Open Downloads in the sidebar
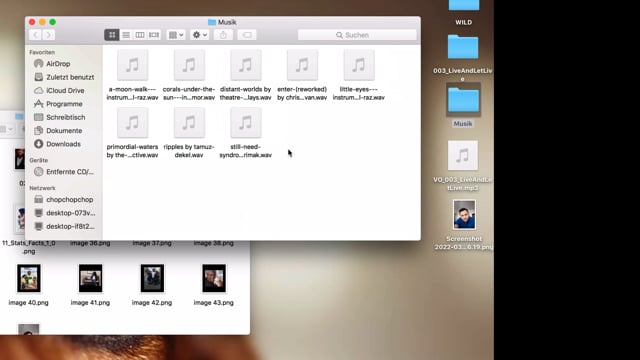The height and width of the screenshot is (360, 640). click(x=57, y=144)
